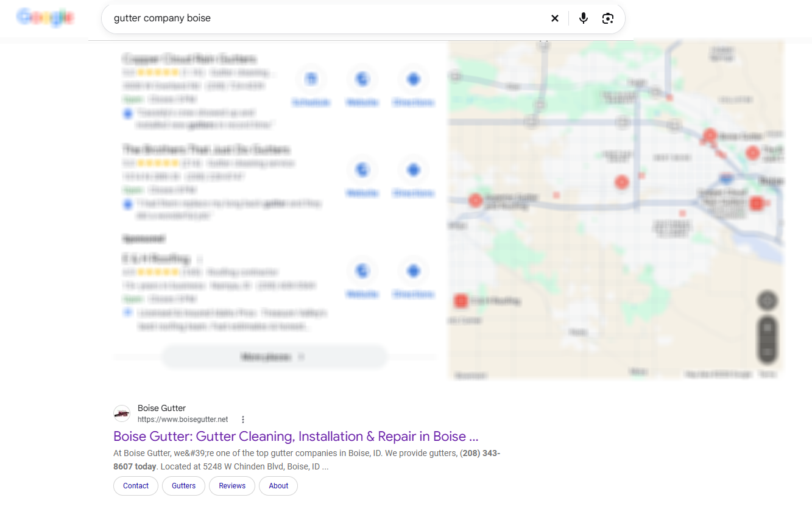Open Website icon for The Brothers That Just Do Gutters
Image resolution: width=812 pixels, height=506 pixels.
pyautogui.click(x=362, y=170)
